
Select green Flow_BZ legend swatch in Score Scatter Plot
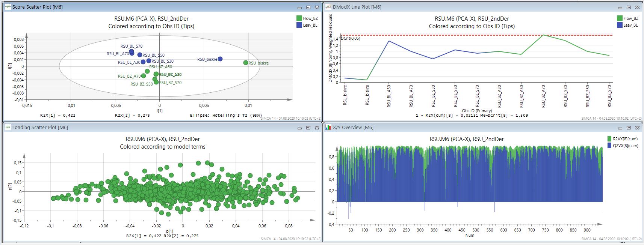coord(299,18)
